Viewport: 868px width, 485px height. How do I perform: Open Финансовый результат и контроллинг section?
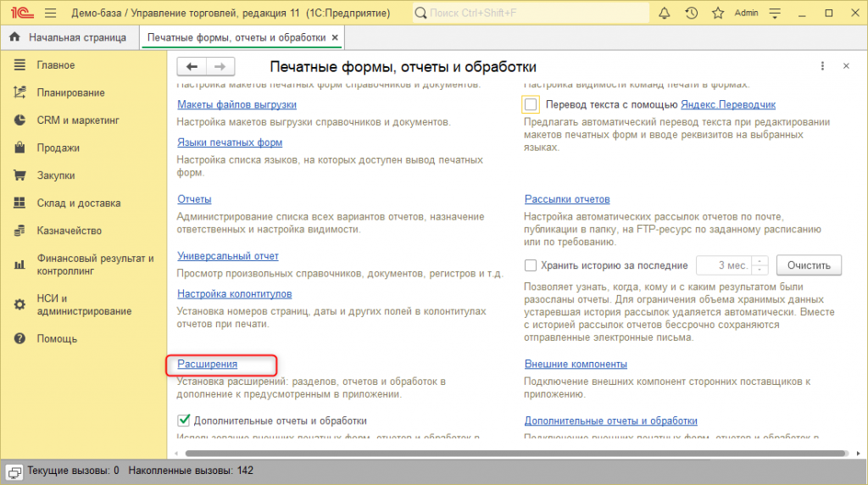click(95, 265)
